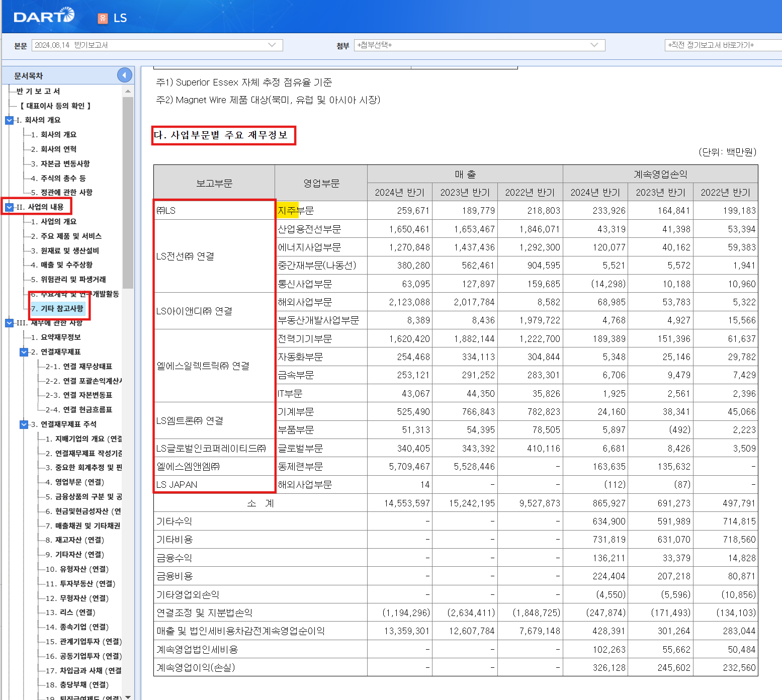Collapse the II. 사업의 내용 tree node

pos(9,207)
